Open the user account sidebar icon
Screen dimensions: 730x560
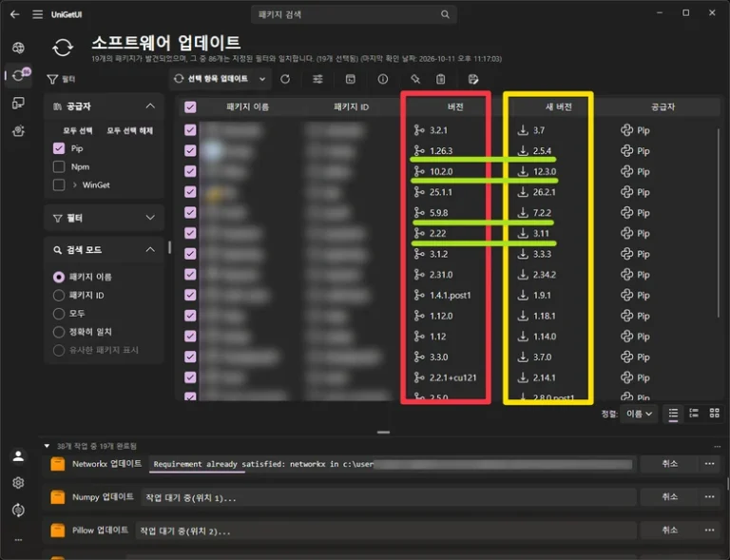[x=18, y=456]
